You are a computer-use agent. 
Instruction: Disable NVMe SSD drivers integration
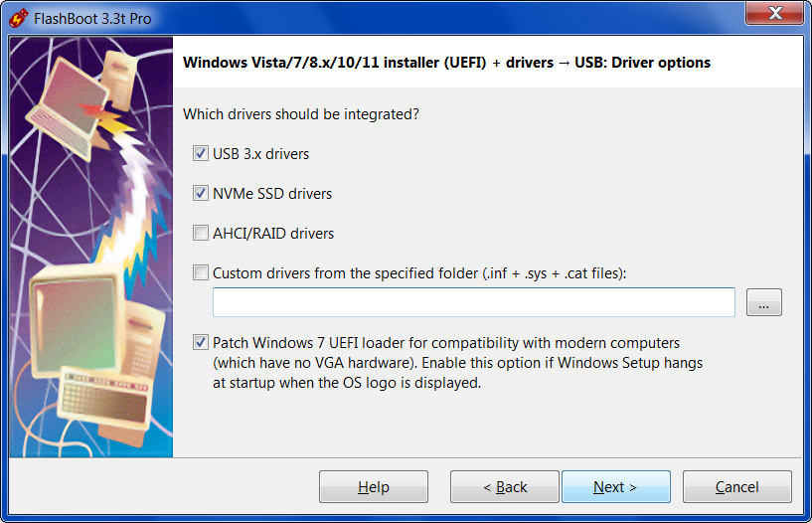[201, 194]
